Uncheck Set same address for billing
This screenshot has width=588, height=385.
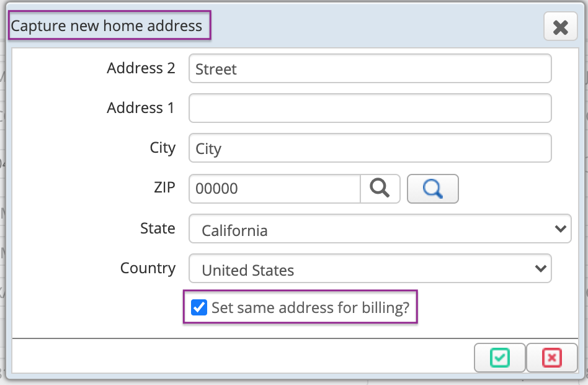pos(199,307)
